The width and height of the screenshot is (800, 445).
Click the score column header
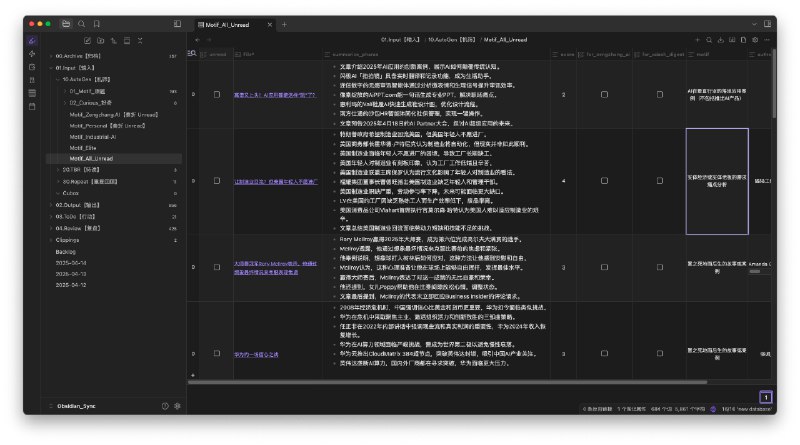(563, 54)
